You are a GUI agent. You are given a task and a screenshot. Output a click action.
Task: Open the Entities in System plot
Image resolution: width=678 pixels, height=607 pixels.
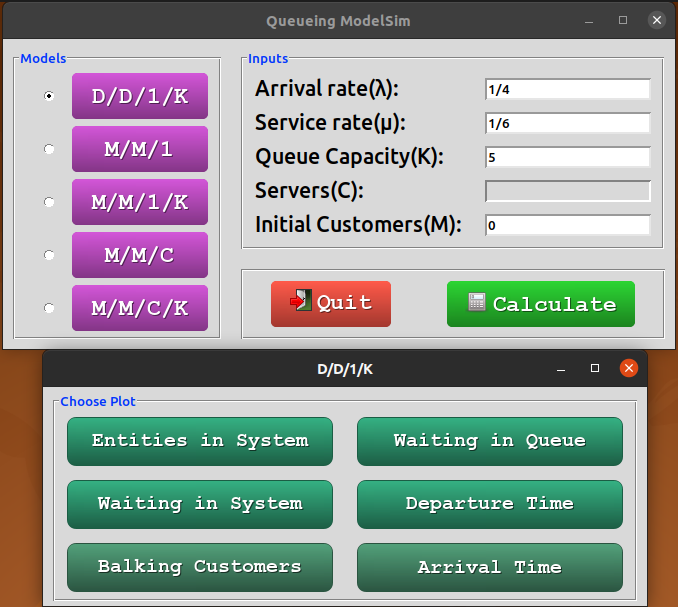coord(200,441)
